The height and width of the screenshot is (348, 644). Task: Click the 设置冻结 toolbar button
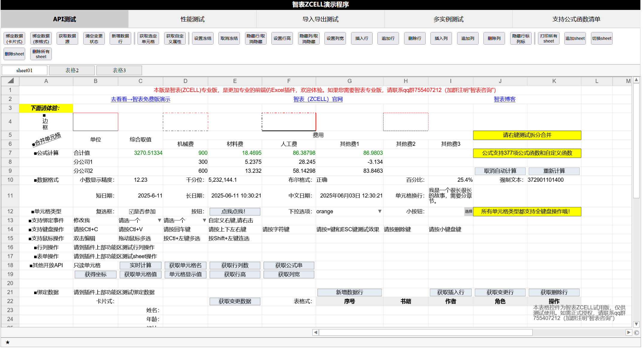click(x=202, y=38)
